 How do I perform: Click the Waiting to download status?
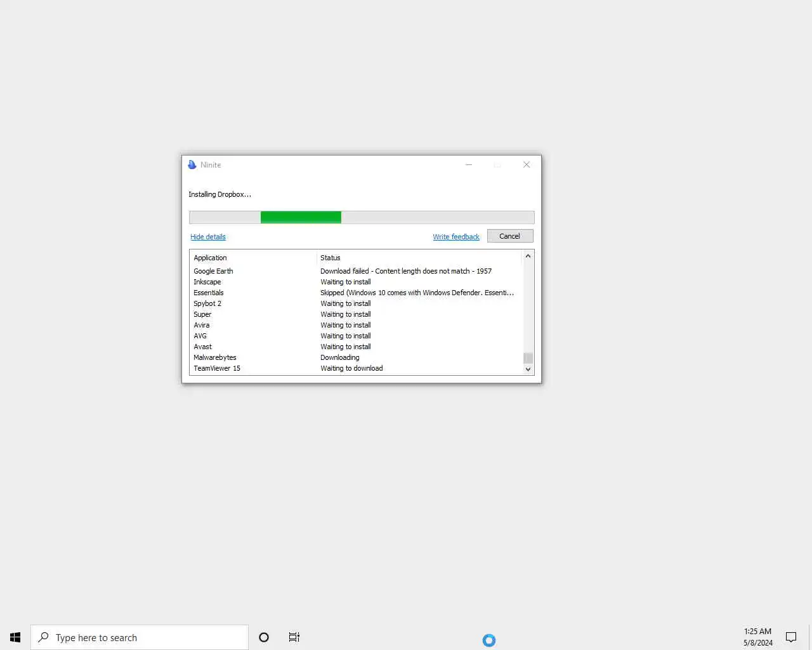tap(351, 368)
